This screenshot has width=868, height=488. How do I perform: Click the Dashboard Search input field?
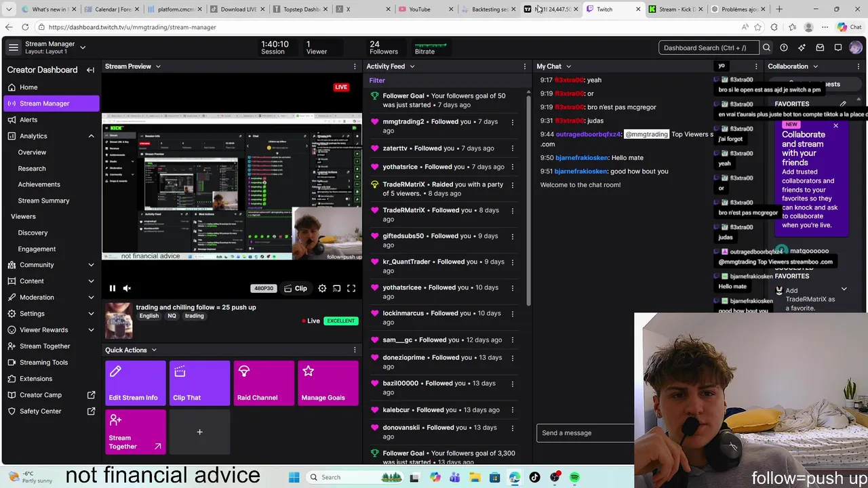pyautogui.click(x=709, y=47)
